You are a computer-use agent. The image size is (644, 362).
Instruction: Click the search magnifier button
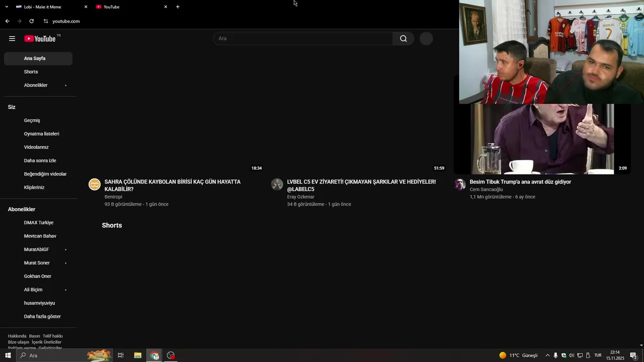pos(404,39)
